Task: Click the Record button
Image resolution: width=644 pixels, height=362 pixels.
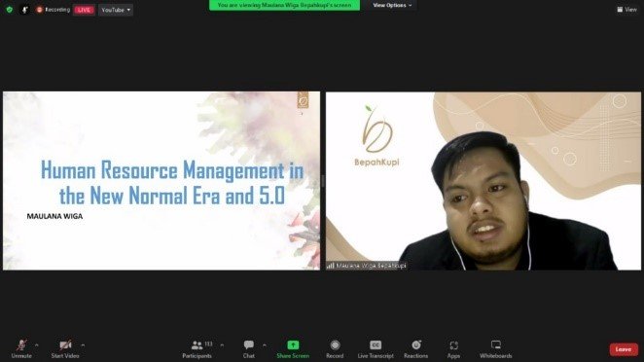Action: click(335, 348)
